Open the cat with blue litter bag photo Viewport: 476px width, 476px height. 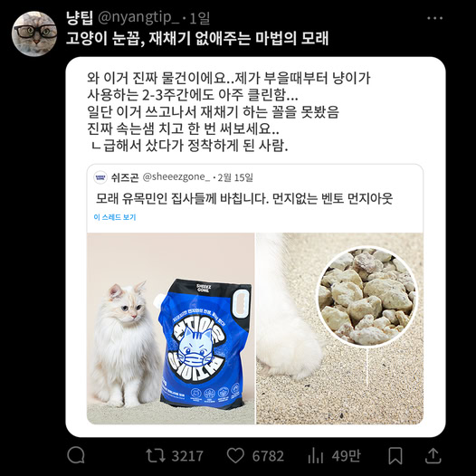pos(171,328)
